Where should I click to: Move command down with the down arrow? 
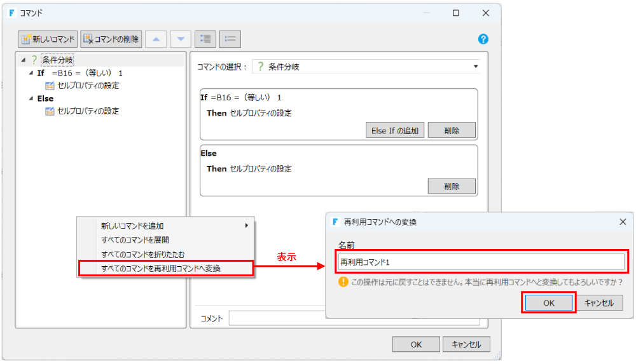(x=180, y=39)
